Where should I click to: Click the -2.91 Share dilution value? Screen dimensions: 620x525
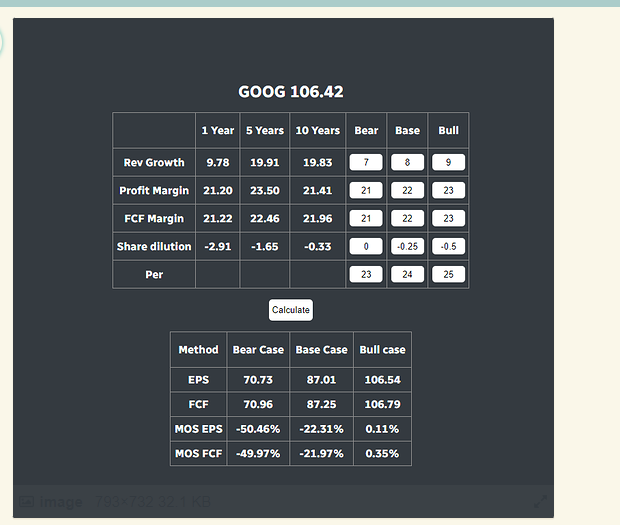(x=217, y=247)
